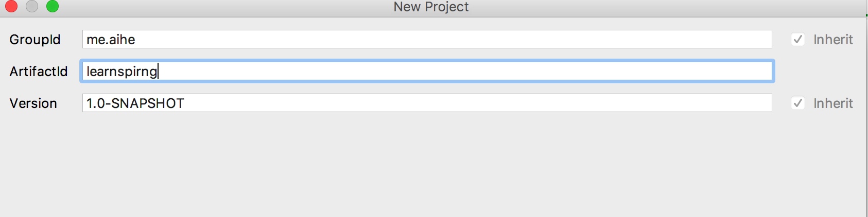Click the gray minimize window button
This screenshot has height=217, width=868.
coord(32,6)
